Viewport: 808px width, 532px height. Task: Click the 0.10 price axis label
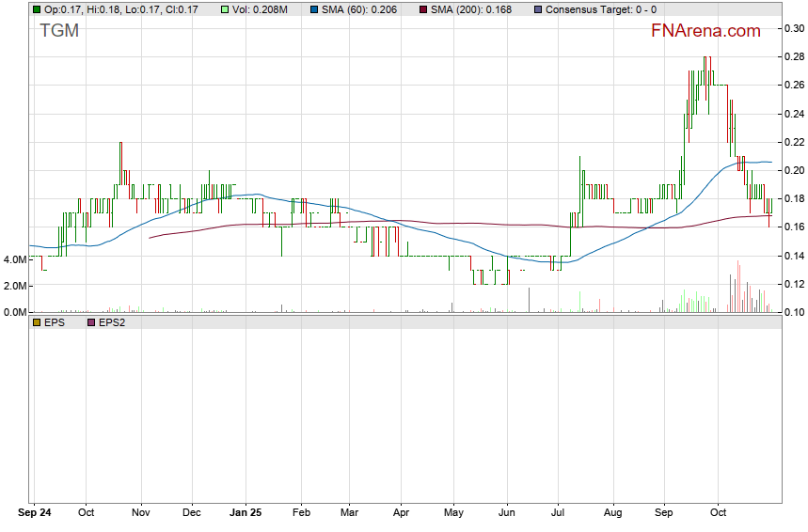point(794,312)
